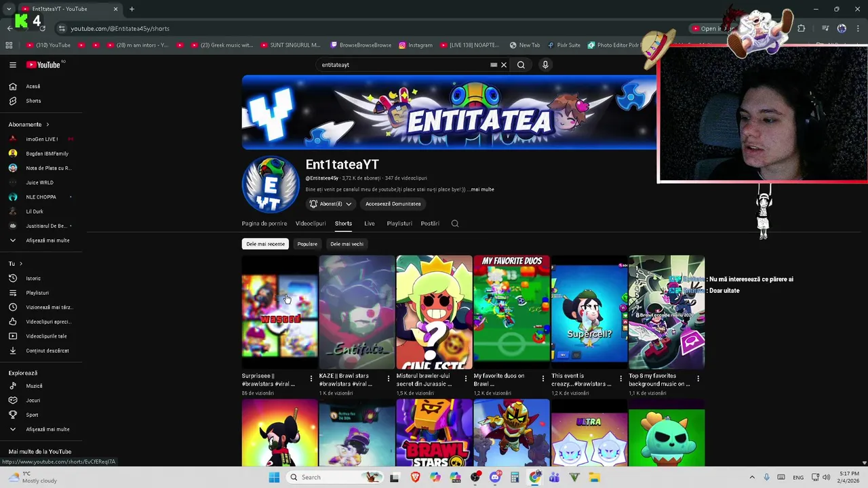868x488 pixels.
Task: Click the browser address bar URL
Action: point(120,28)
